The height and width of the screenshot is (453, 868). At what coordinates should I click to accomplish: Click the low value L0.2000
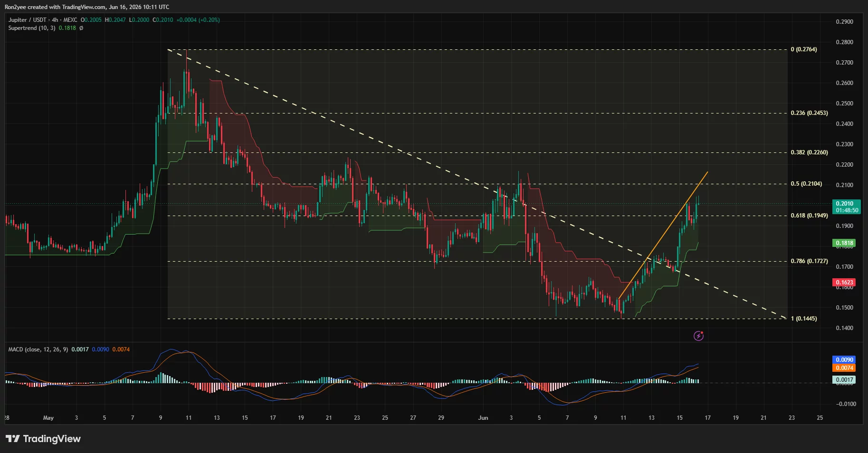pos(139,20)
